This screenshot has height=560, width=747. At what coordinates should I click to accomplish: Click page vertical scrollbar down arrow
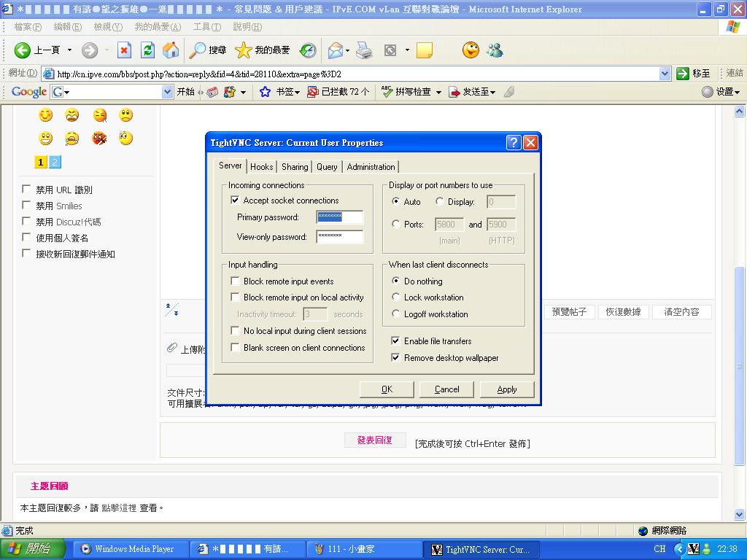point(739,514)
